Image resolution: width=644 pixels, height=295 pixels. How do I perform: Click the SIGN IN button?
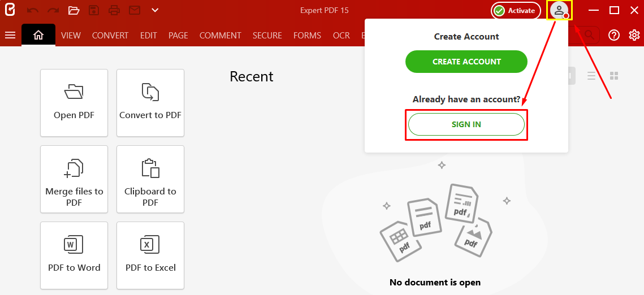tap(466, 124)
